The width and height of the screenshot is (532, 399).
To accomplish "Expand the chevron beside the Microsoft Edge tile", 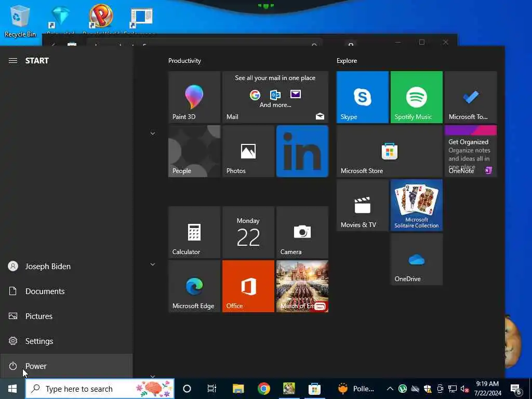I will point(153,264).
